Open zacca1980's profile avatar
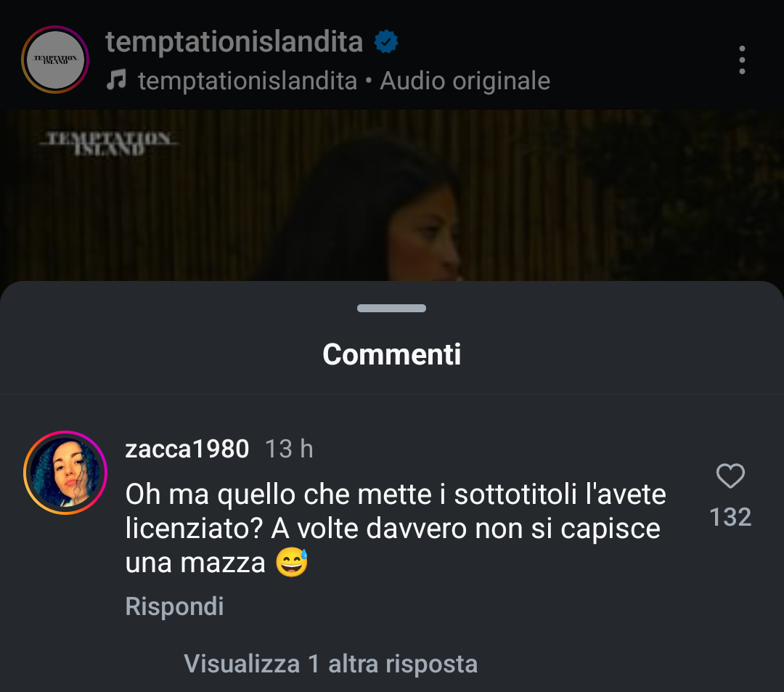This screenshot has height=692, width=784. 65,473
